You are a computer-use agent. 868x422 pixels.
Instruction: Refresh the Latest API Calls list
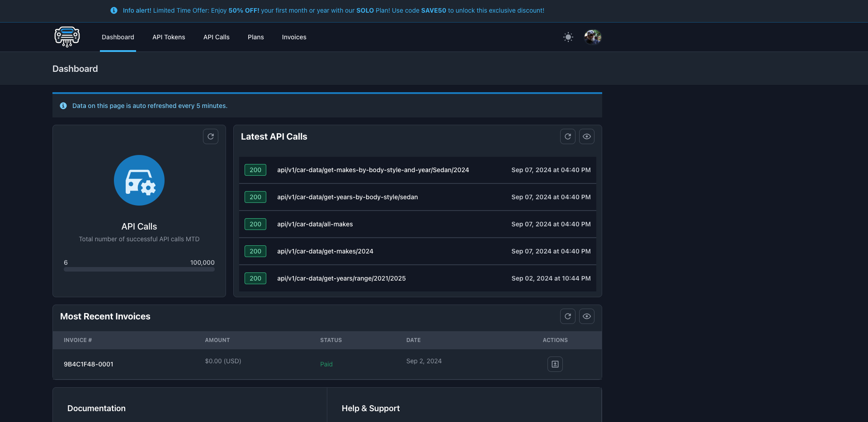[568, 136]
